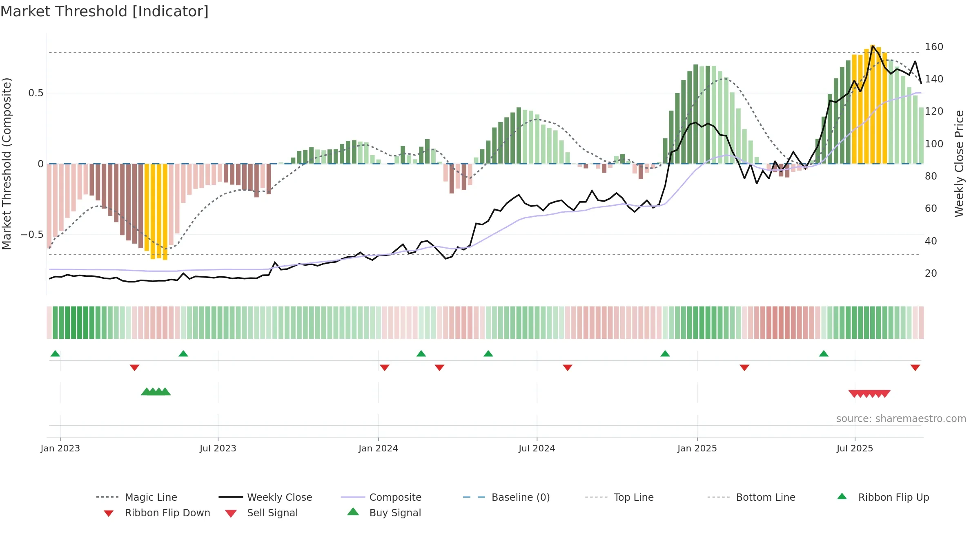Click the Market Threshold (Composite) axis title
The height and width of the screenshot is (551, 980).
[7, 163]
